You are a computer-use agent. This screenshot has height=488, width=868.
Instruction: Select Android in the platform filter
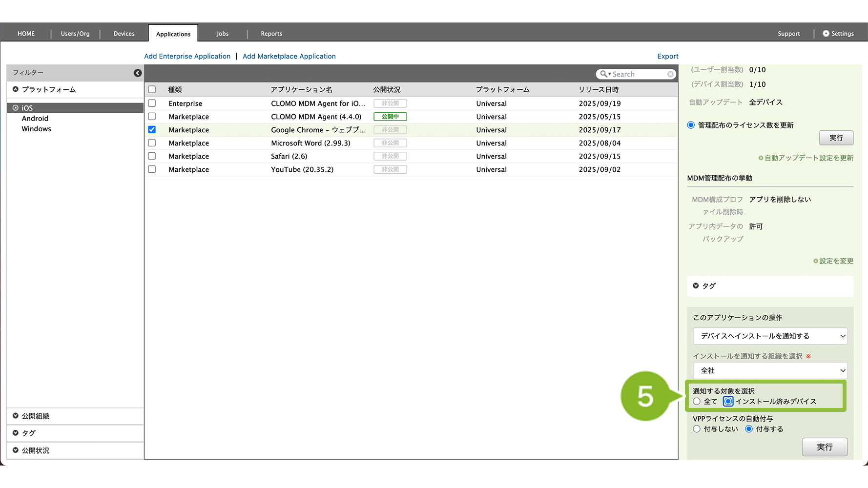35,119
